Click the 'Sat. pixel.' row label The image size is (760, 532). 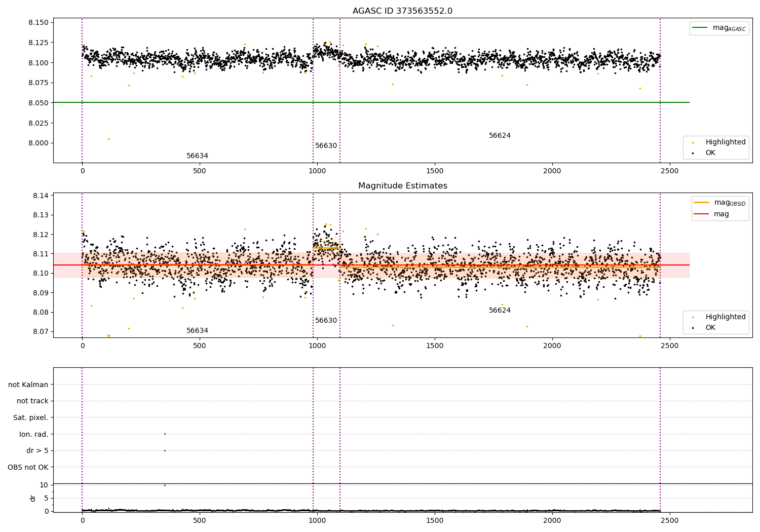30,418
